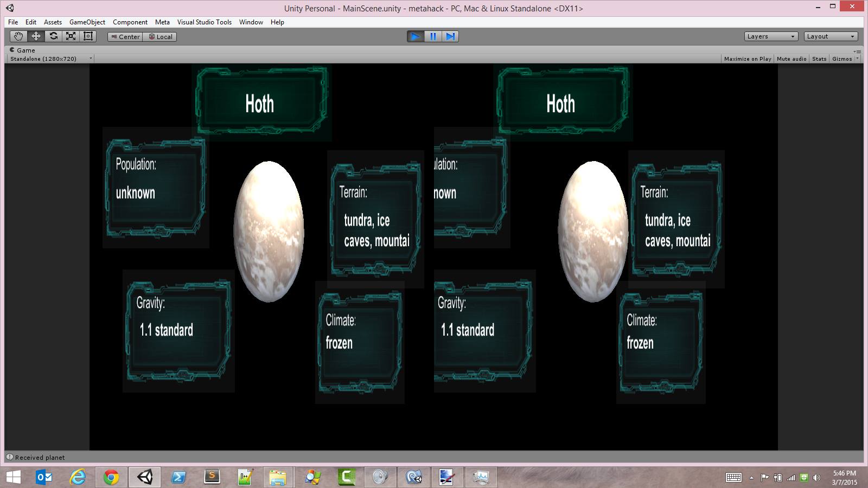Open the network signal tray icon
The image size is (868, 488).
click(x=791, y=478)
